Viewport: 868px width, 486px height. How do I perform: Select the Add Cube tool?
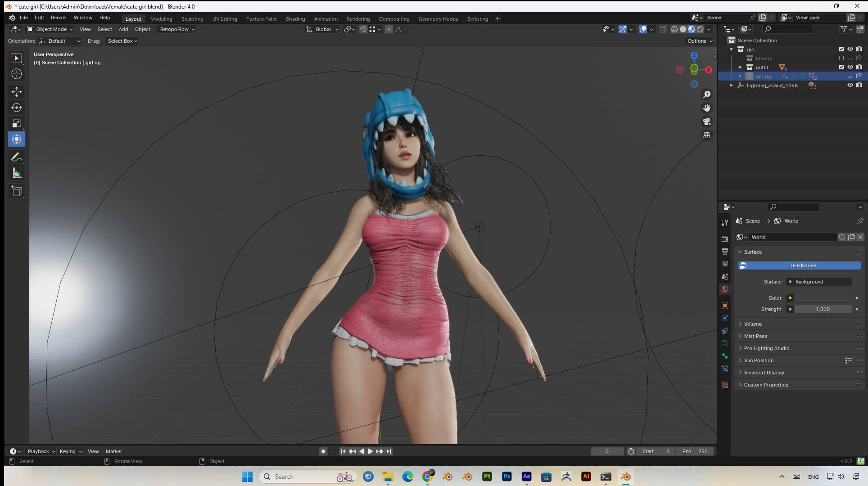tap(17, 191)
